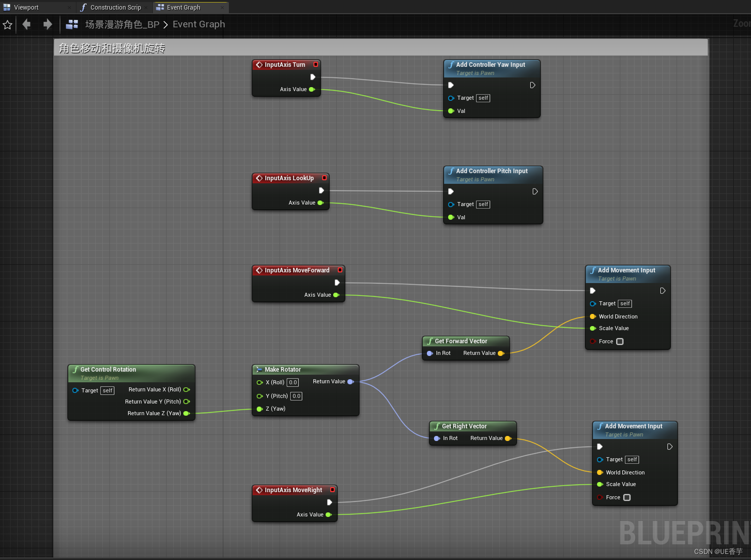The height and width of the screenshot is (560, 751).
Task: Toggle Force checkbox on upper Add Movement Input
Action: click(620, 341)
